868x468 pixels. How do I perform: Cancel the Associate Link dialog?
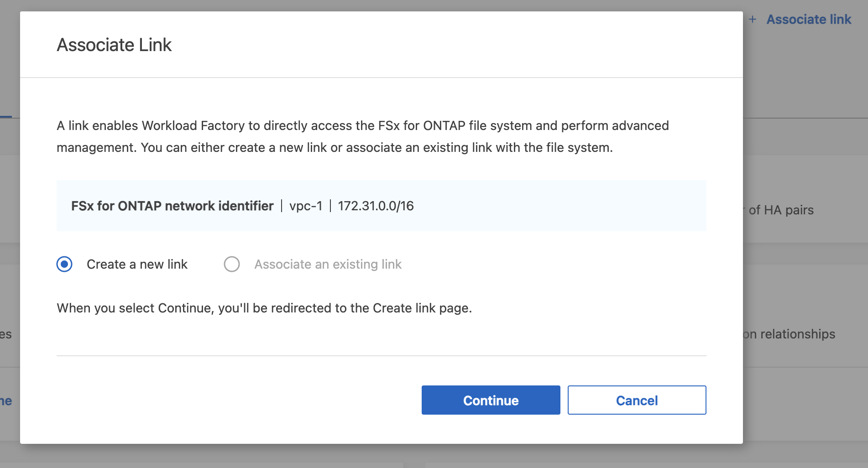tap(636, 400)
